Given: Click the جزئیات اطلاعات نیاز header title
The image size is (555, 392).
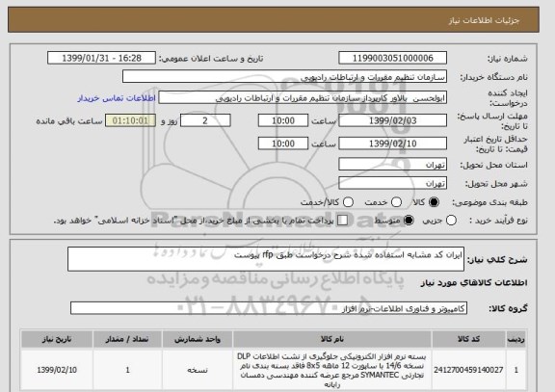Looking at the screenshot, I should 485,20.
